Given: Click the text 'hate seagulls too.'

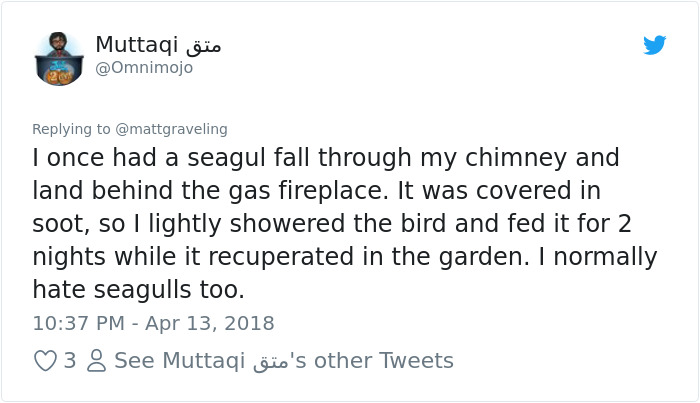Looking at the screenshot, I should (138, 290).
